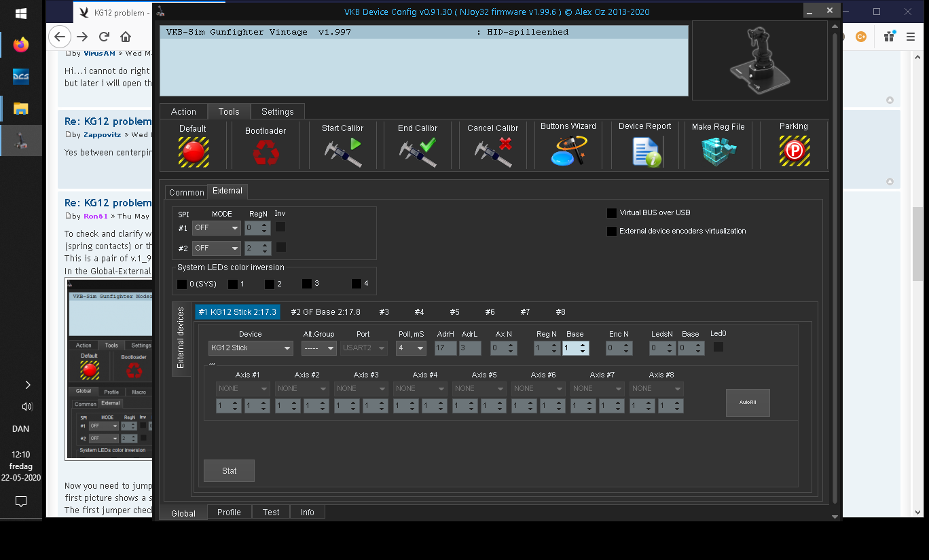Screen dimensions: 929x560
Task: Cancel calibration with Cancel Calibr icon
Action: click(492, 152)
